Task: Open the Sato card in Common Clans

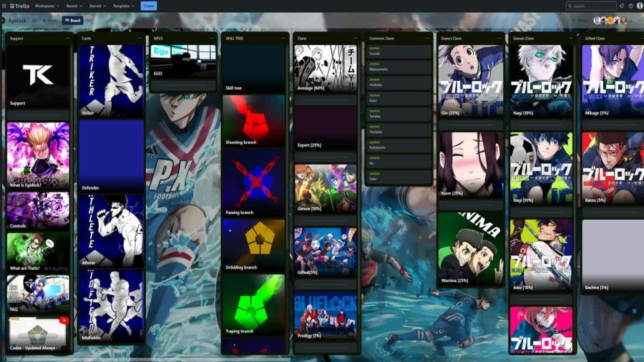Action: pos(399,177)
